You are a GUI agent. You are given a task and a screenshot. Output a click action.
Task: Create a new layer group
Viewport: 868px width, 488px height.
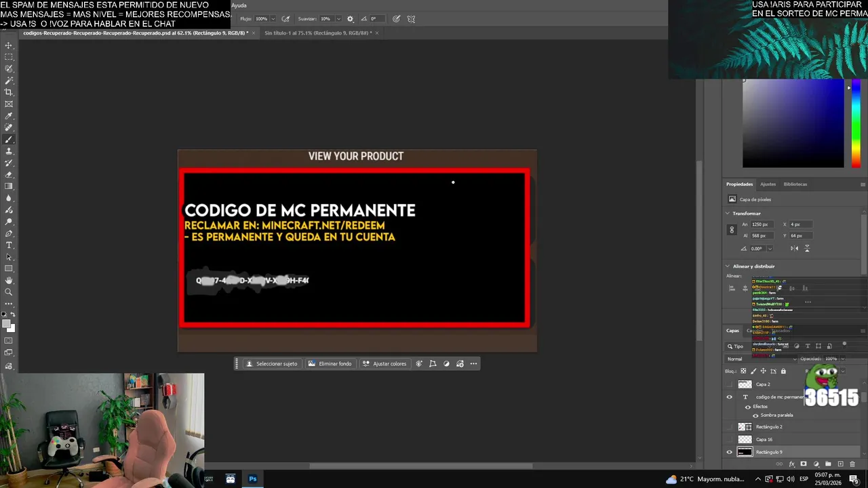828,464
